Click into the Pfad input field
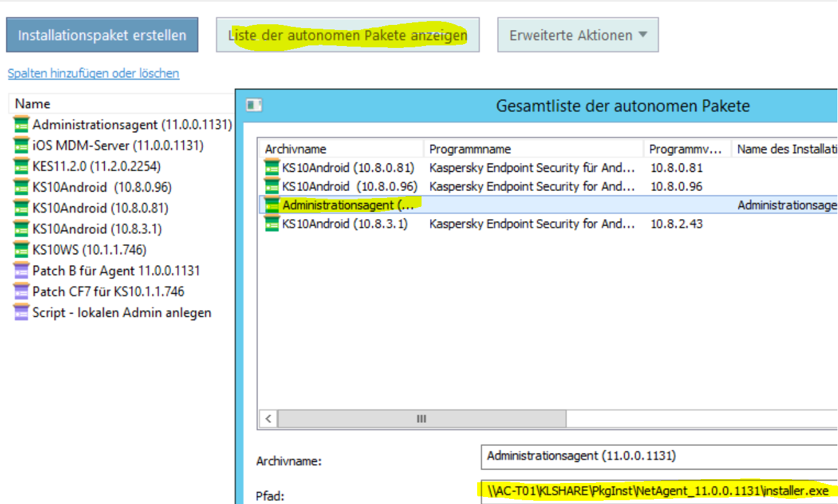The image size is (838, 504). 659,491
